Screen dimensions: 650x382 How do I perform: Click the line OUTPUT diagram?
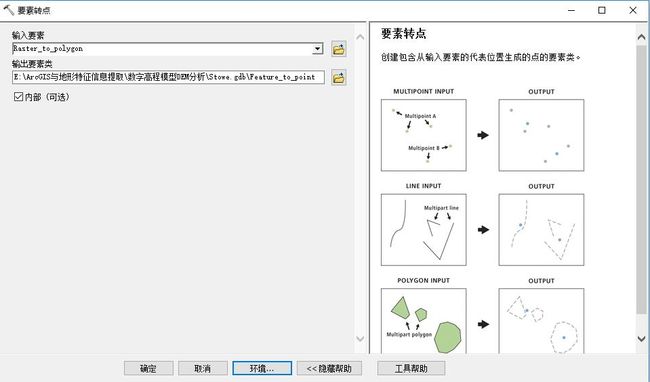point(541,230)
